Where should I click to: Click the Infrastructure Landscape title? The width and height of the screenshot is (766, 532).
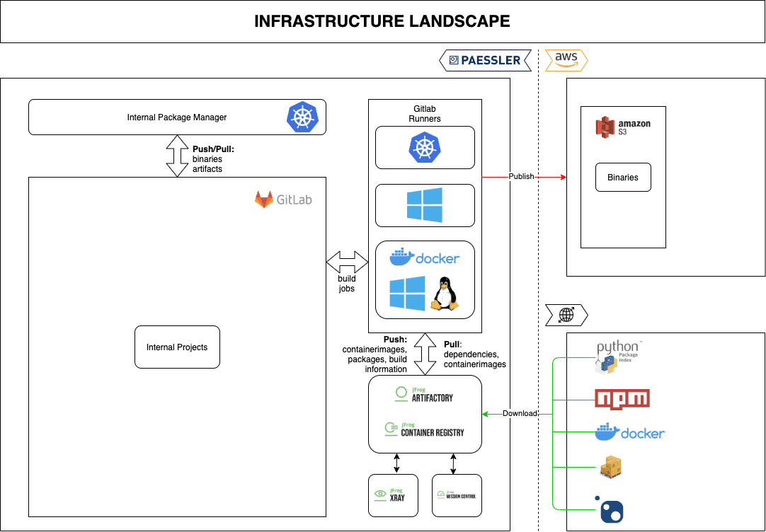(382, 21)
